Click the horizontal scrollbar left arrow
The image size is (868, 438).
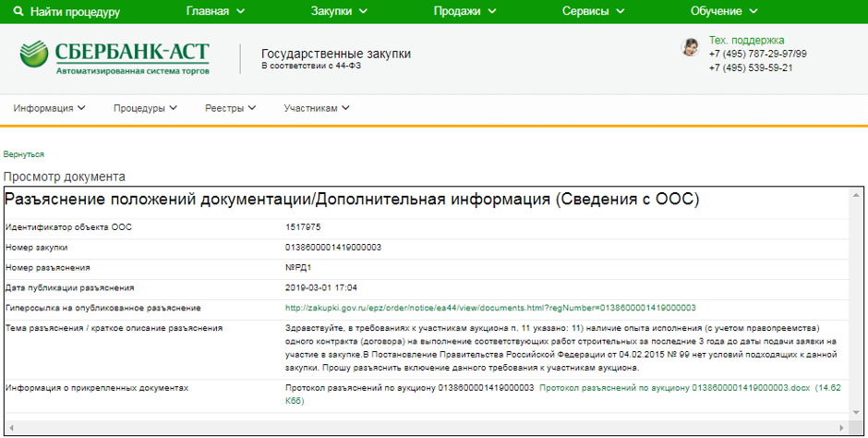(x=9, y=428)
